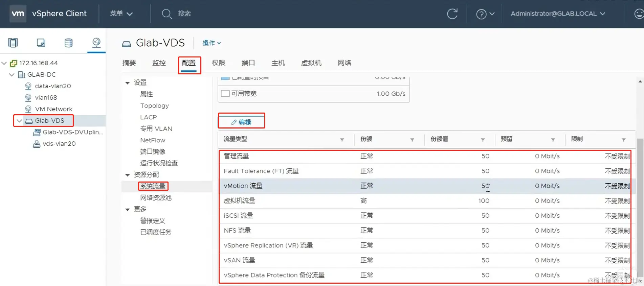The image size is (644, 286).
Task: Click the Glab-VDS-DVUplink port group icon
Action: click(37, 132)
